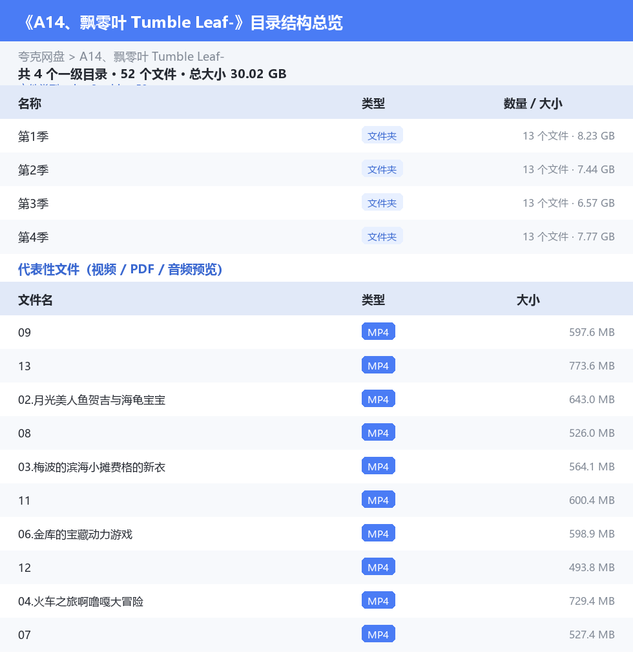Click the MP4 badge for file 08
Image resolution: width=633 pixels, height=672 pixels.
click(x=378, y=433)
